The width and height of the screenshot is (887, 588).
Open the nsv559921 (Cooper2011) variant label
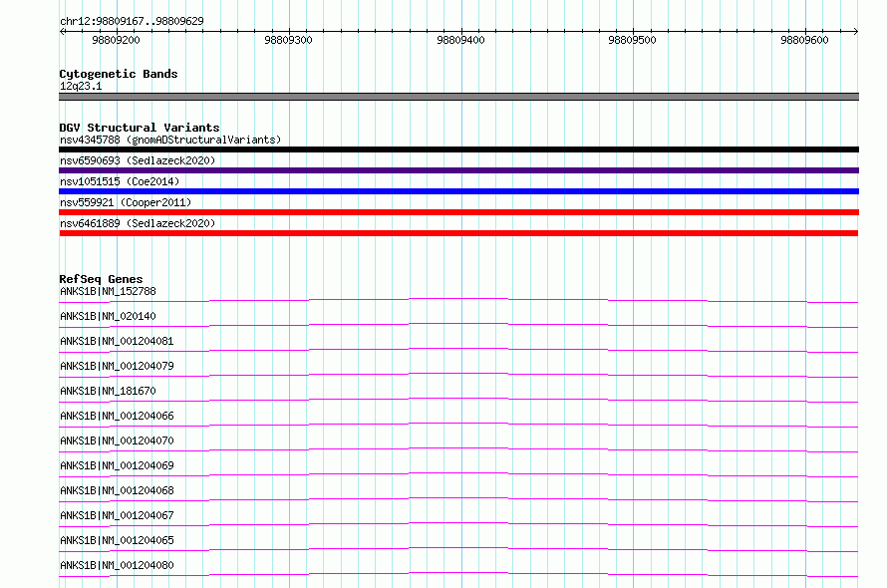[x=126, y=202]
